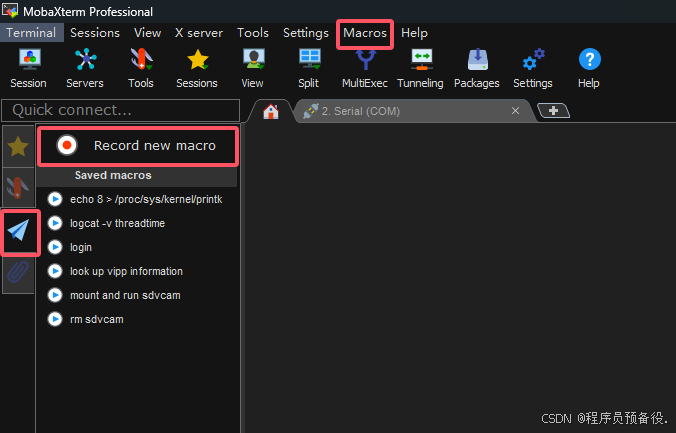
Task: Play the rm sdvcam macro
Action: (x=55, y=319)
